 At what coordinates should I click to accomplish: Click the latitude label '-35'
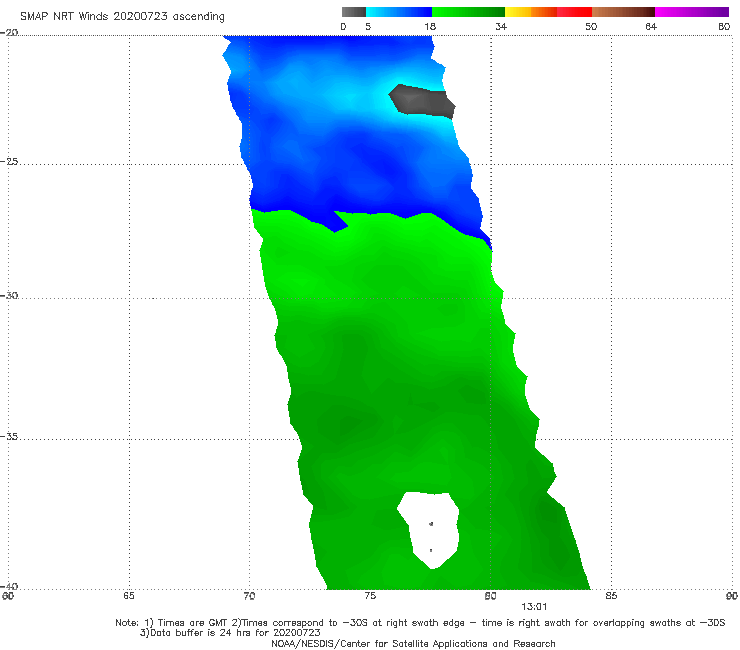[9, 436]
